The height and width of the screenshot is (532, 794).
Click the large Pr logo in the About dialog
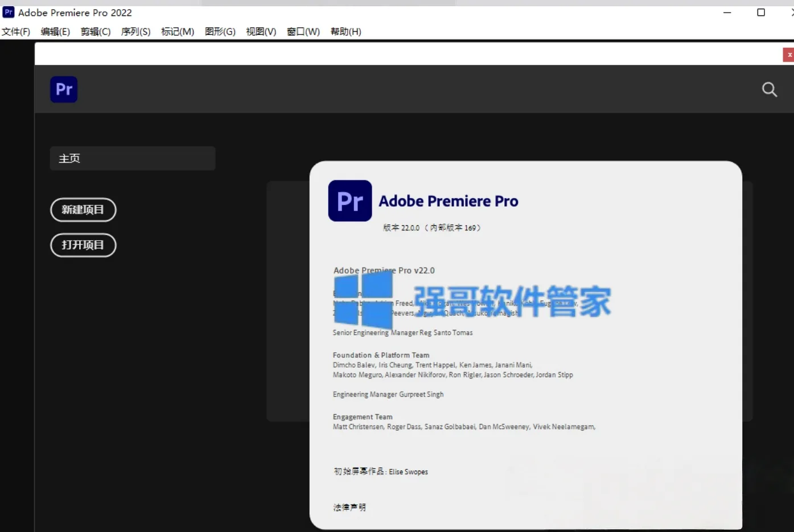(x=350, y=201)
